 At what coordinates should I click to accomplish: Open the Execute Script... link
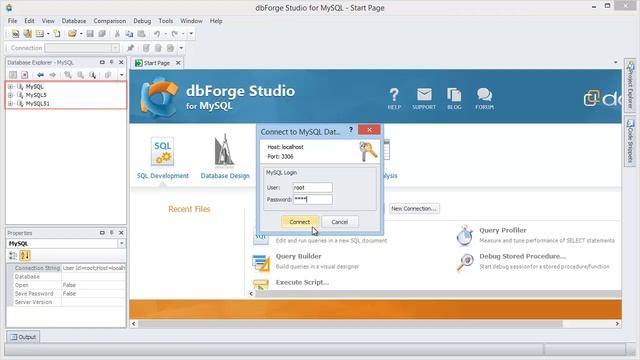[302, 282]
